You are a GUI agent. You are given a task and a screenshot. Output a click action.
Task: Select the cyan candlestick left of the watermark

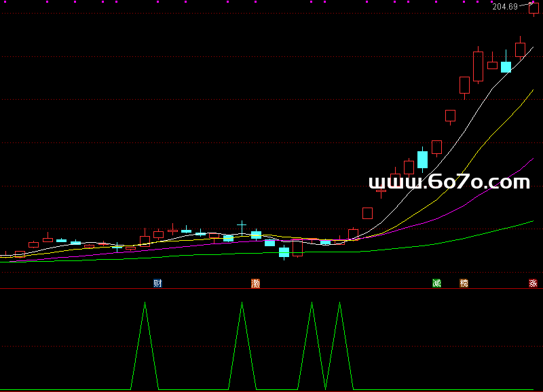click(422, 159)
